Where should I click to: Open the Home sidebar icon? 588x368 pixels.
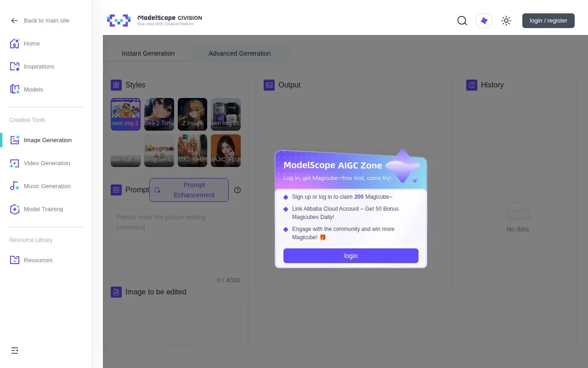click(x=15, y=44)
